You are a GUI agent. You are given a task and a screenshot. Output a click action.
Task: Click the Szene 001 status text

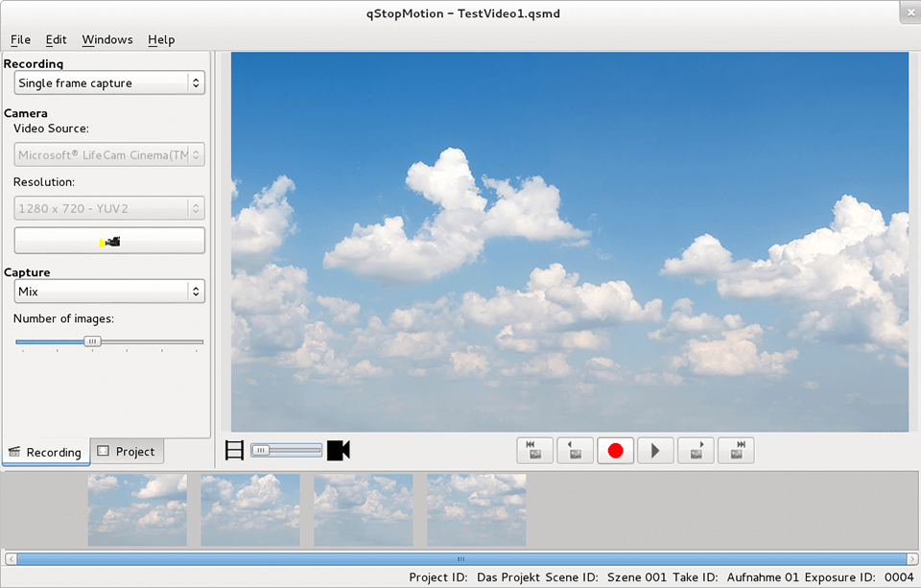pyautogui.click(x=637, y=577)
